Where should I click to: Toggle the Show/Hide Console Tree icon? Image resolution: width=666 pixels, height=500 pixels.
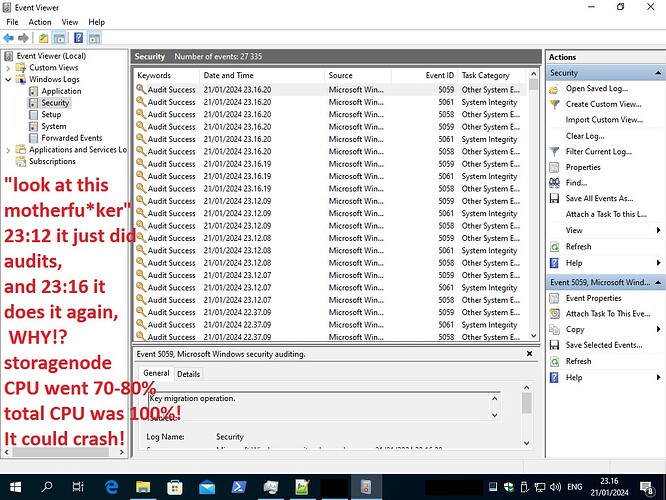[x=59, y=38]
